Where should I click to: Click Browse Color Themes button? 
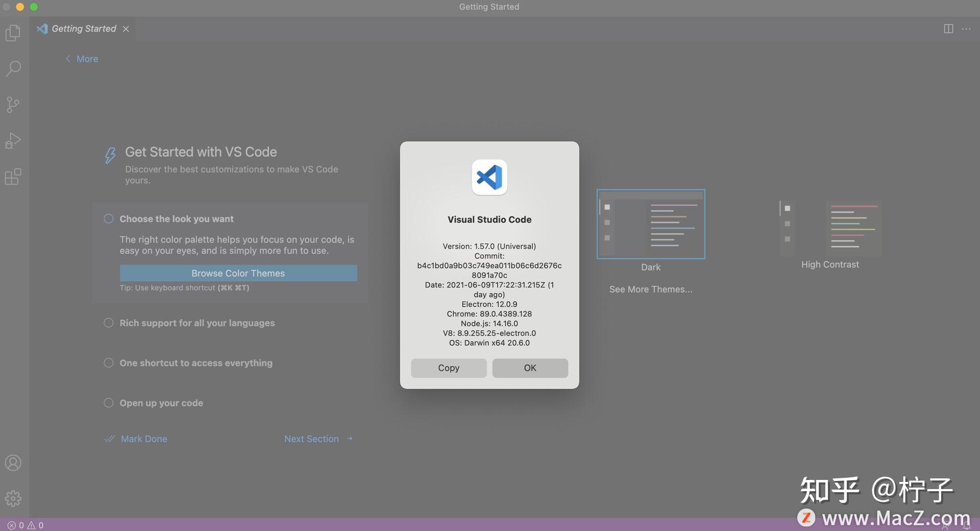click(238, 273)
